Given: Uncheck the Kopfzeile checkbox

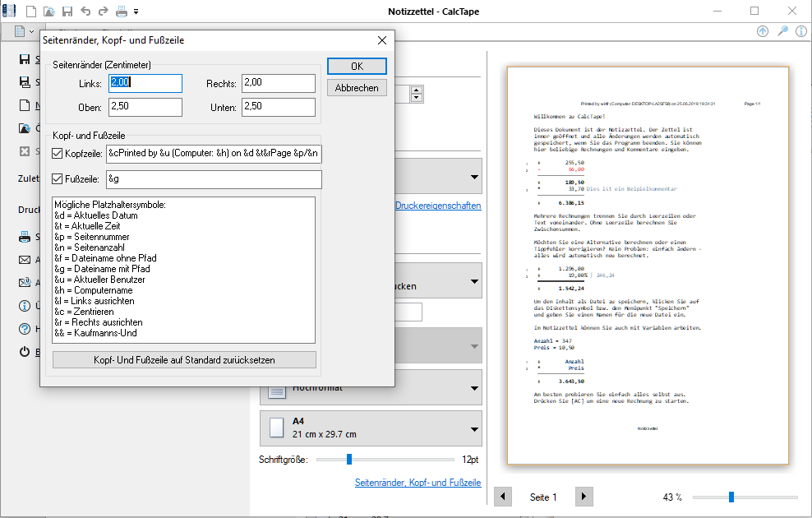Looking at the screenshot, I should 57,154.
